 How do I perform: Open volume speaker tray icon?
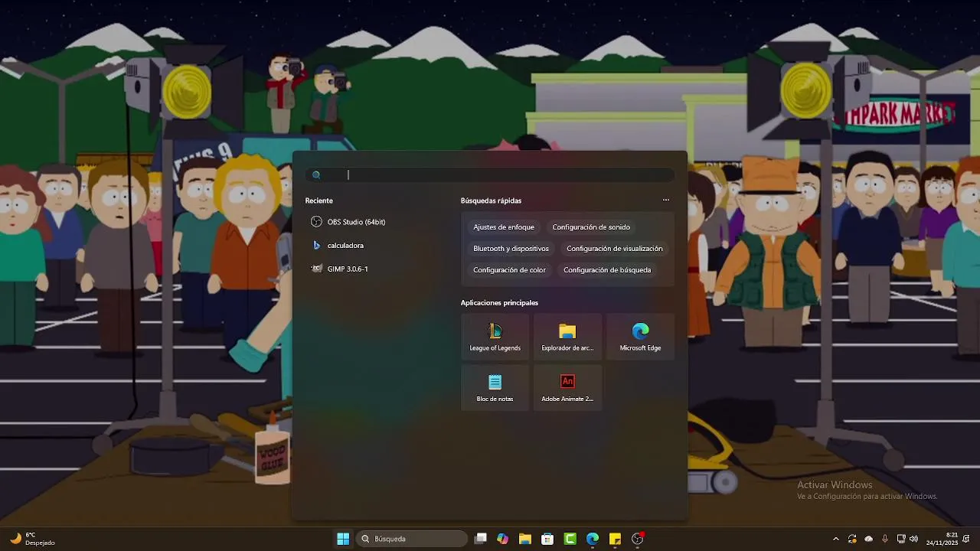point(913,539)
